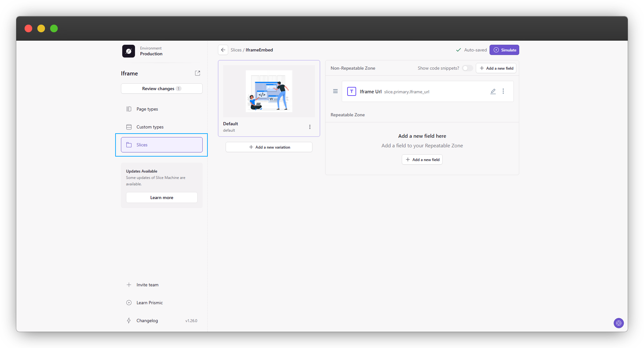Open more options for Iframe Url field
644x348 pixels.
[x=503, y=91]
